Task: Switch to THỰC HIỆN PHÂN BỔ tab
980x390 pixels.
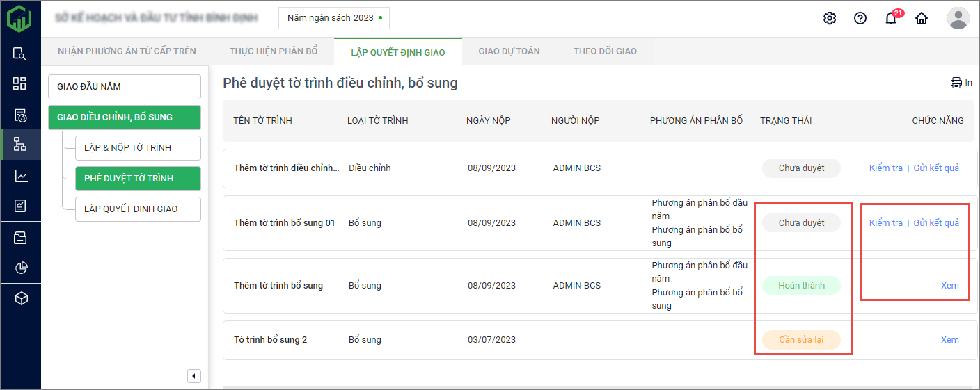Action: (274, 51)
